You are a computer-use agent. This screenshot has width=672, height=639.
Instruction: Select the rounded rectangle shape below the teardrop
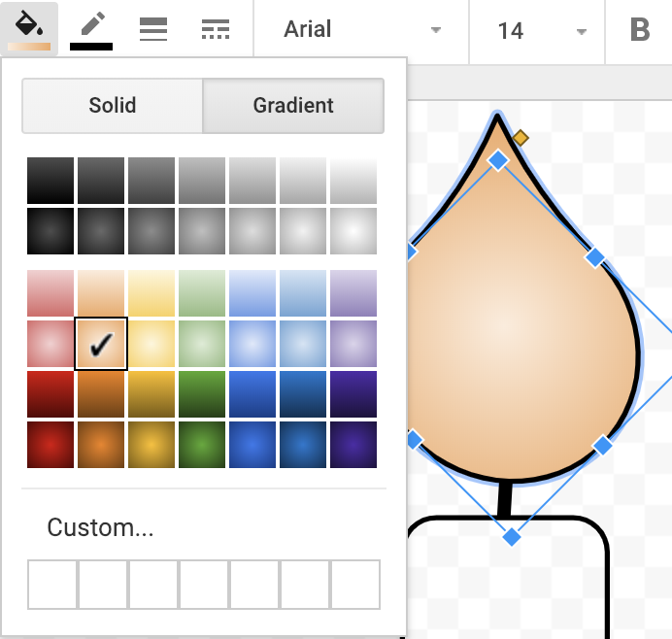509,578
